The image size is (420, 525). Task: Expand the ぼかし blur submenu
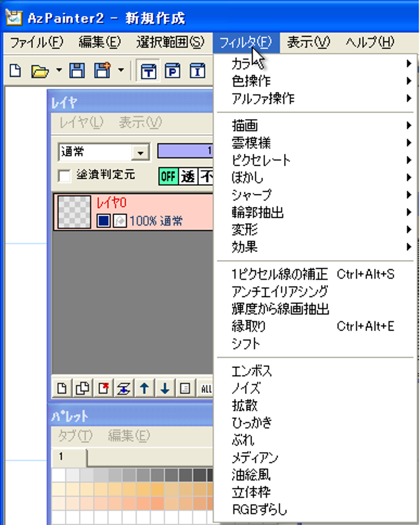pos(315,177)
